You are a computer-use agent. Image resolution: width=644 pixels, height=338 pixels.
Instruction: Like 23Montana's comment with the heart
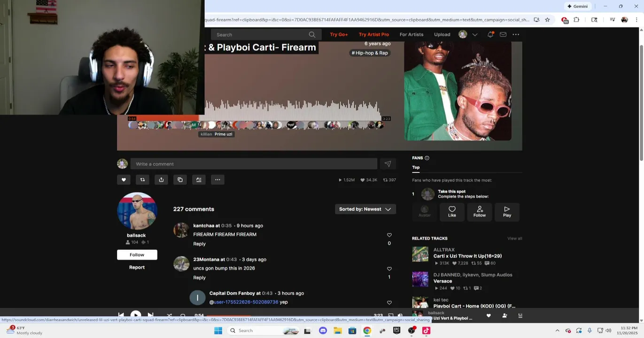(x=389, y=269)
